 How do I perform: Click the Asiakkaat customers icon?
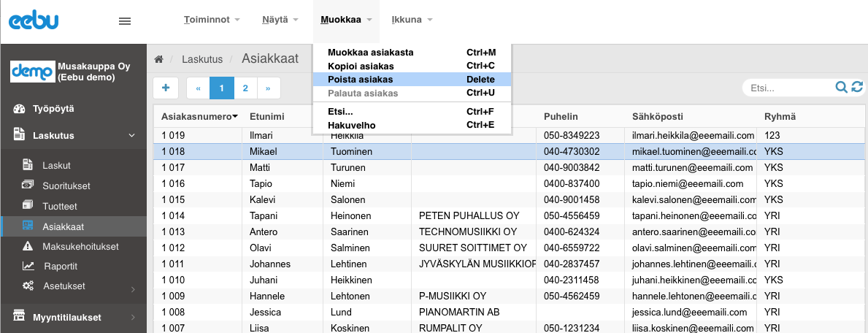pos(27,226)
